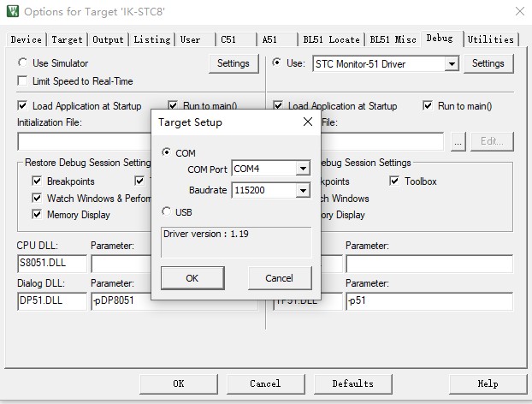
Task: Expand the COM Port dropdown
Action: pos(302,169)
